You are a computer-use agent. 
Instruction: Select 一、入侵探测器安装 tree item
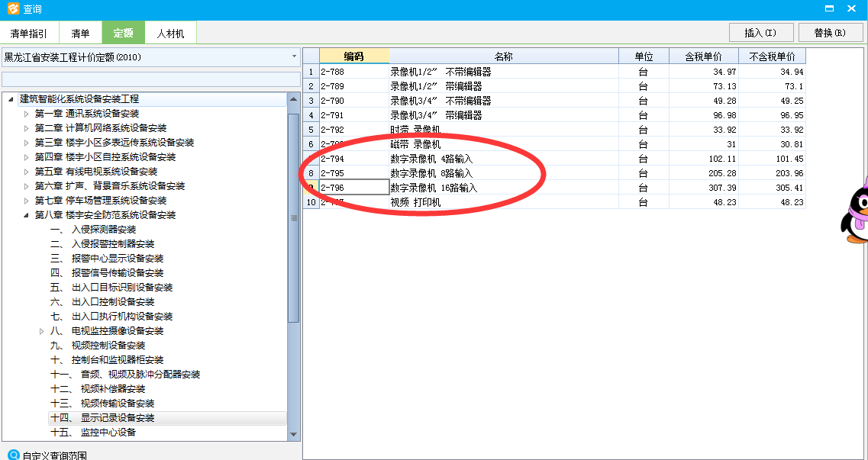tap(93, 230)
